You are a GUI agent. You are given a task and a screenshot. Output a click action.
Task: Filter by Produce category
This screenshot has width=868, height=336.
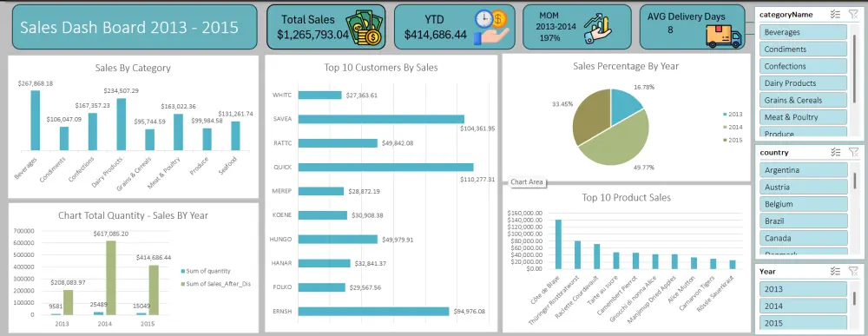[803, 132]
